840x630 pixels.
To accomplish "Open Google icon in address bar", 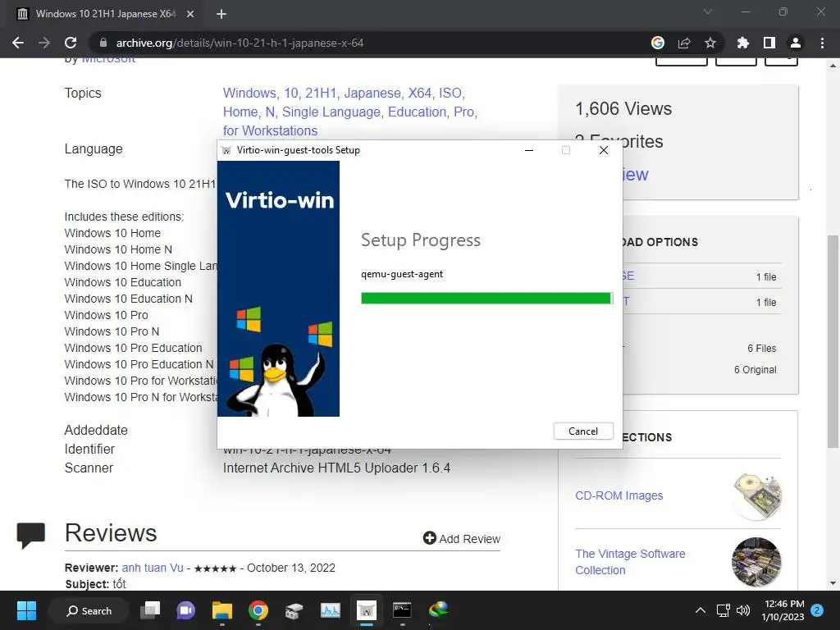I will click(x=658, y=43).
